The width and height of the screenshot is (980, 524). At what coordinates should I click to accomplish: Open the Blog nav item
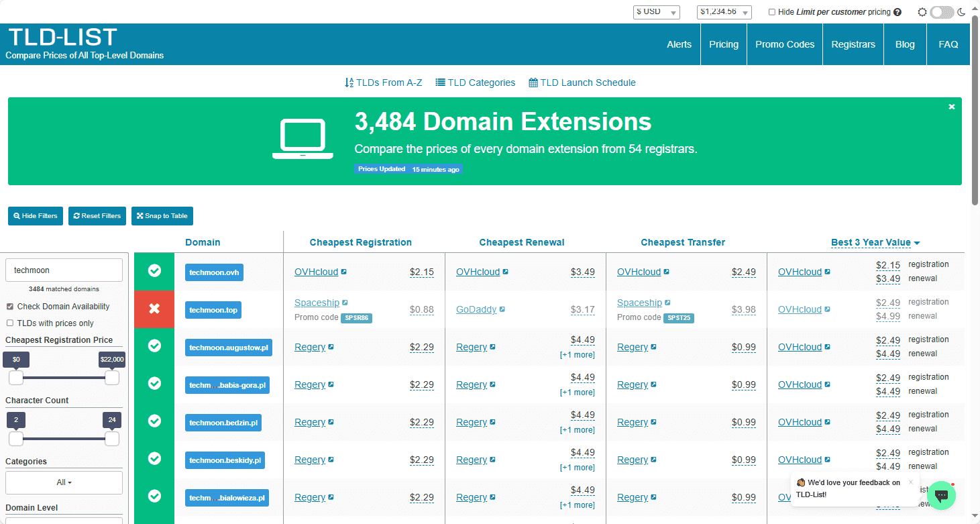(905, 44)
